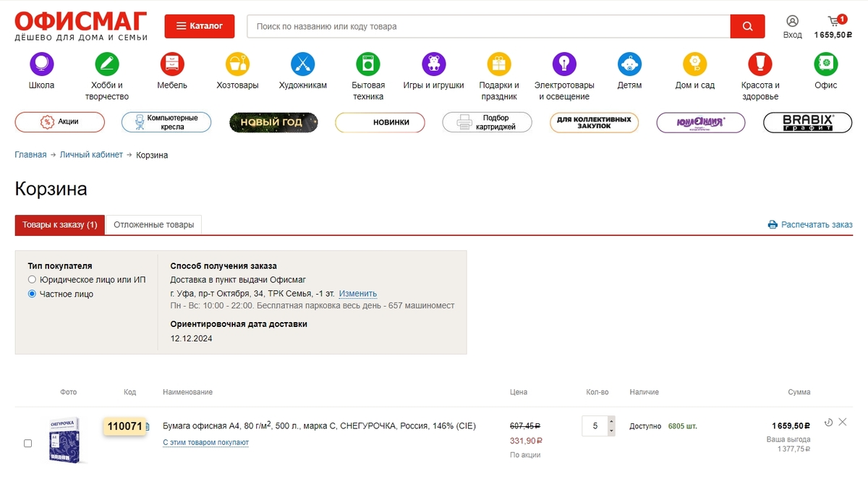Postpone the item using the clock icon
The image size is (868, 479).
(x=829, y=422)
